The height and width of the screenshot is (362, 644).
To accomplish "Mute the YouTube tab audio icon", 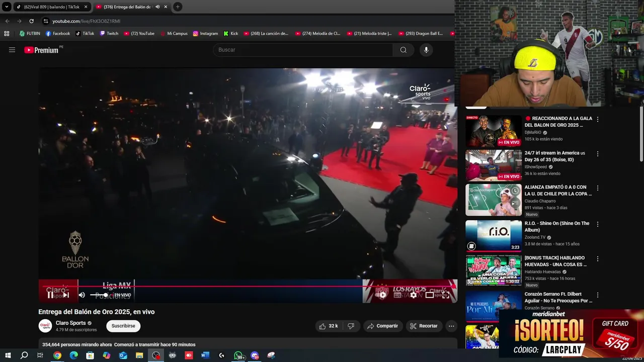I will pos(157,7).
